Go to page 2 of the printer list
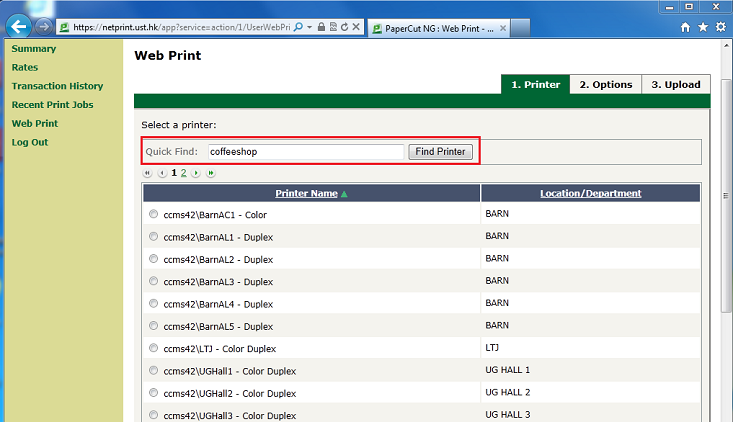The image size is (733, 422). coord(184,173)
